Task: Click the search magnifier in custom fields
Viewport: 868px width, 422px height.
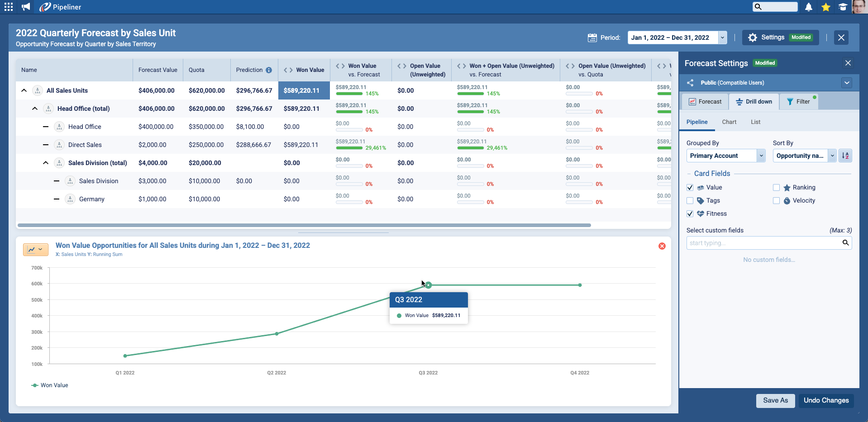Action: (845, 243)
